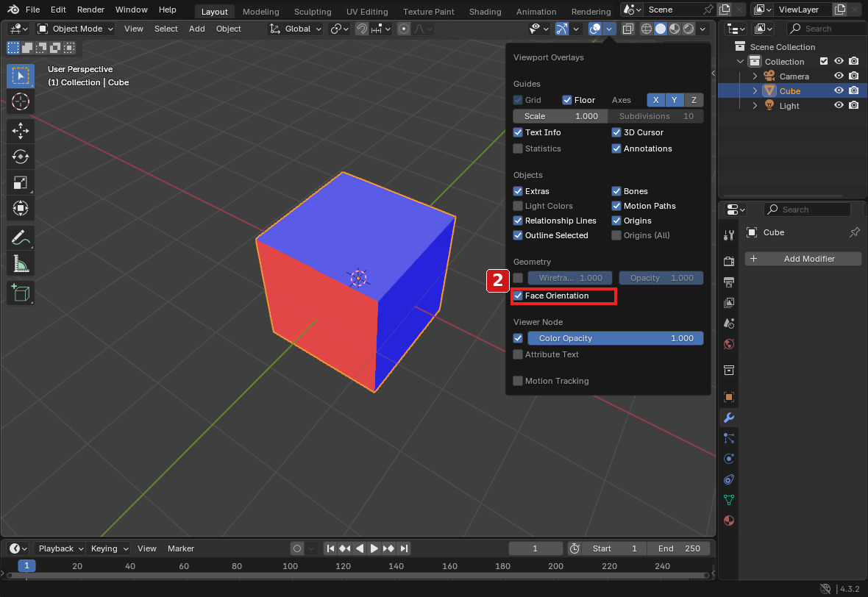Open the Render menu
Viewport: 868px width, 597px height.
click(90, 10)
